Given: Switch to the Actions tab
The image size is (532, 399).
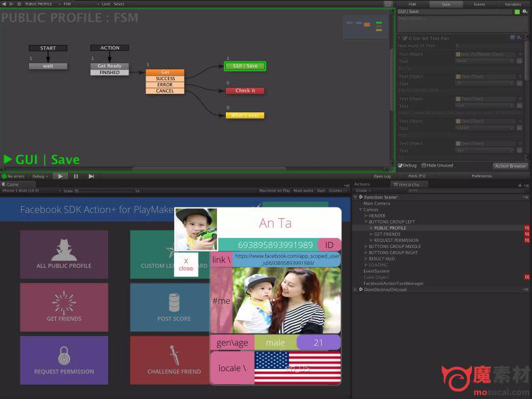Looking at the screenshot, I should click(362, 184).
